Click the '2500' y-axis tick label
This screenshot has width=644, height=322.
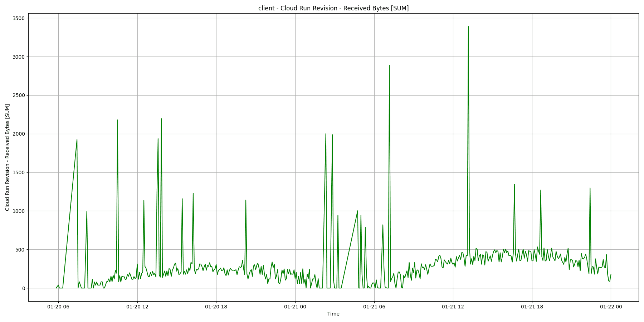coord(19,96)
